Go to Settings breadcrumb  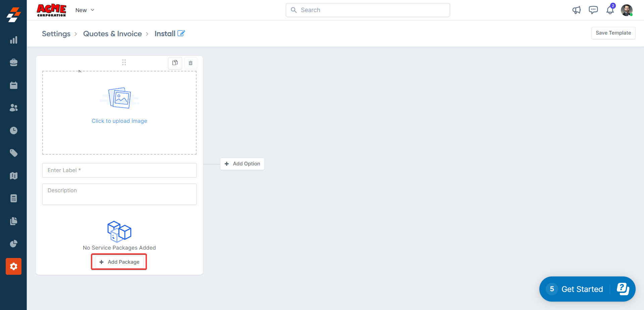(56, 34)
